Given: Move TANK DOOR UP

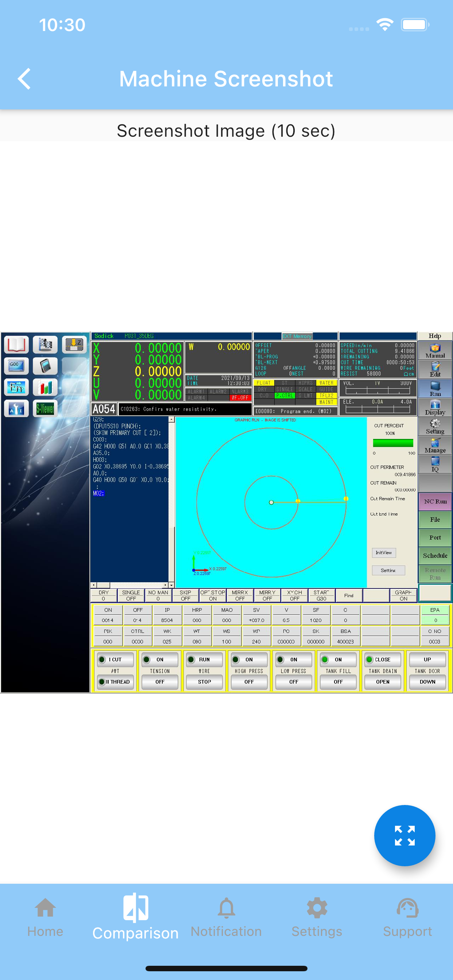Looking at the screenshot, I should (x=427, y=659).
